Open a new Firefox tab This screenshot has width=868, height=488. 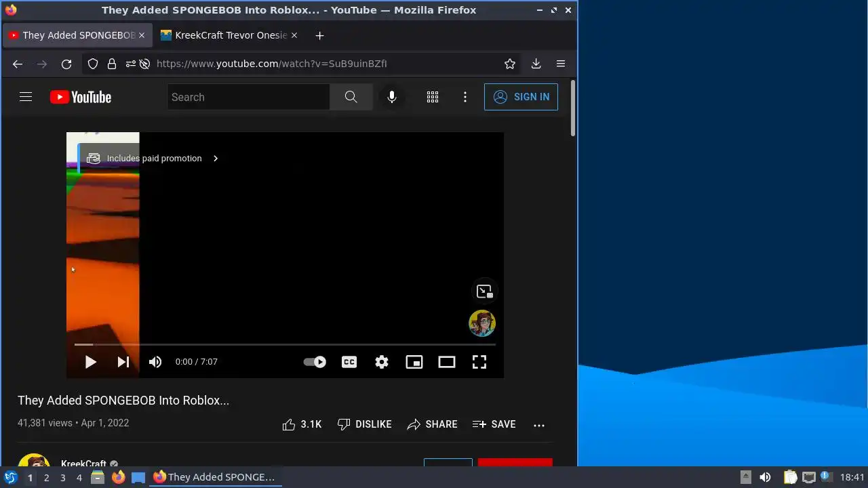[319, 35]
